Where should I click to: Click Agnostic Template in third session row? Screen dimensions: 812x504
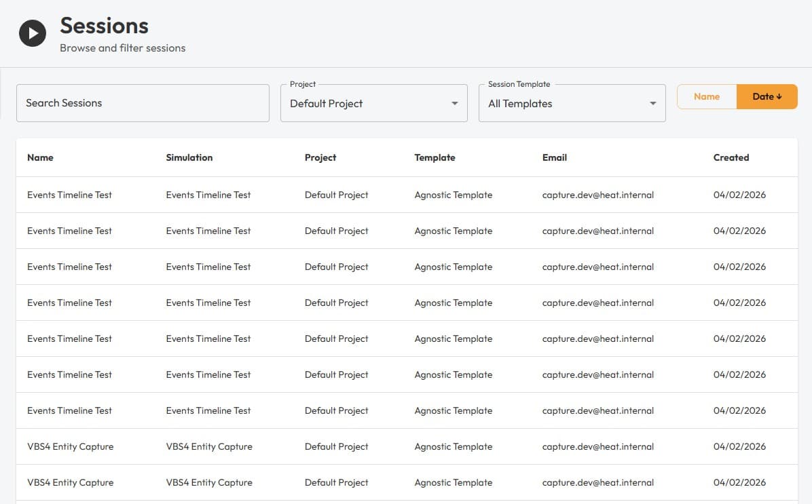(x=453, y=267)
